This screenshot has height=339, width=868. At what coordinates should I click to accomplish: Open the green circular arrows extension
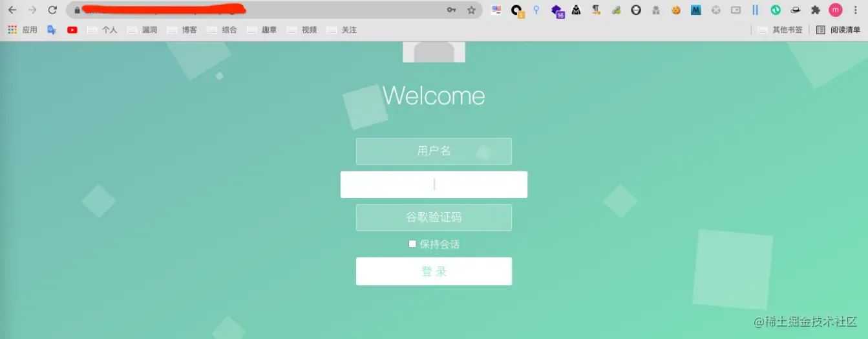[x=776, y=10]
